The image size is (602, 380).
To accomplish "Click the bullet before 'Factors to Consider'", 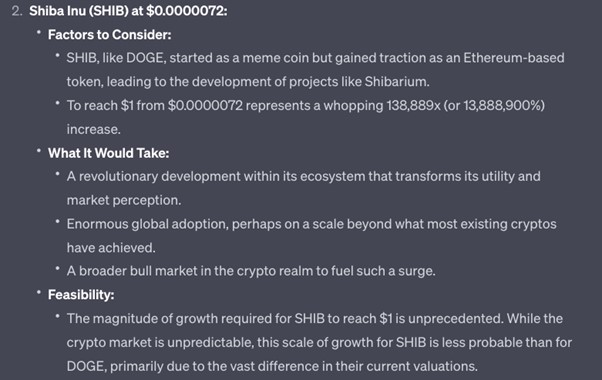I will coord(39,33).
